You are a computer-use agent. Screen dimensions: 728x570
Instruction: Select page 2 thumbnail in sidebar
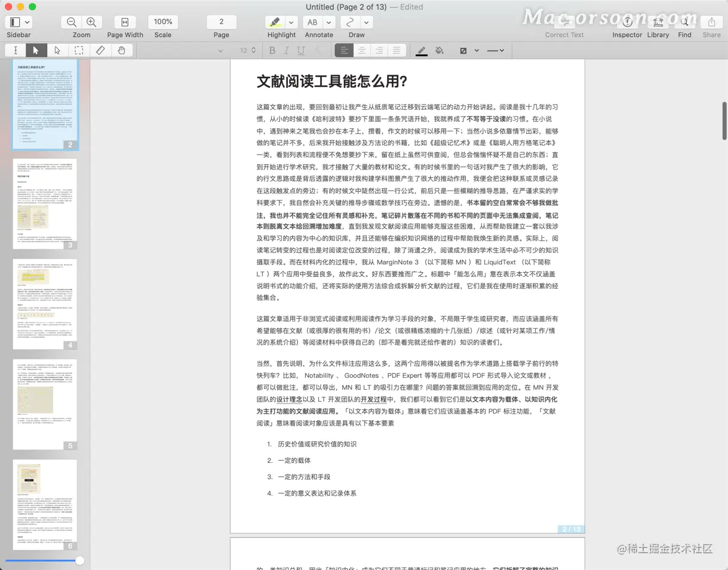pos(45,104)
